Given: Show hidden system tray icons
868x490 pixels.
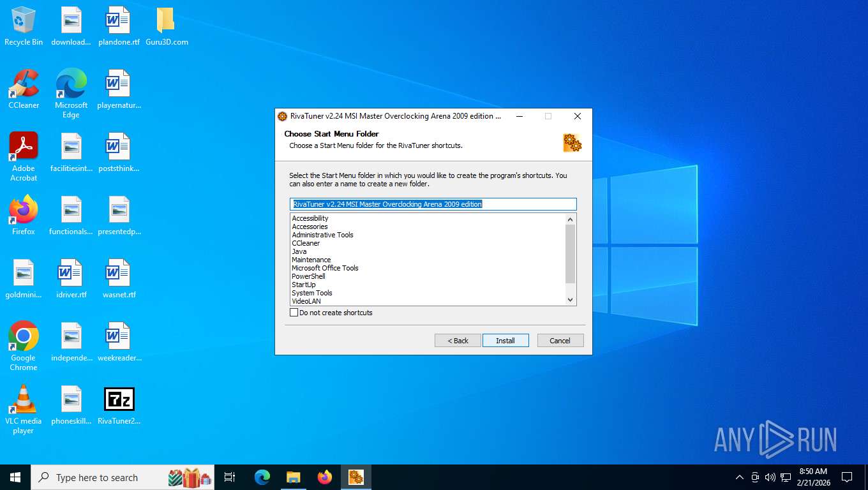Looking at the screenshot, I should click(740, 477).
